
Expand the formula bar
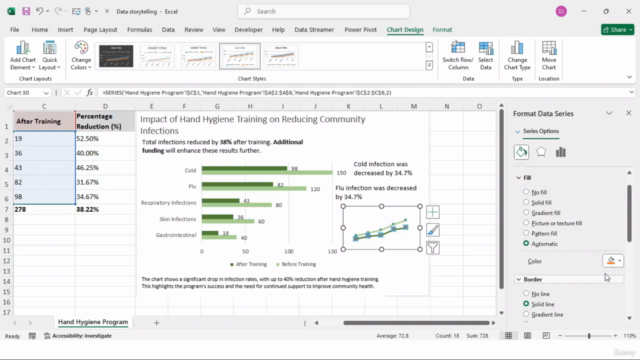pyautogui.click(x=631, y=93)
